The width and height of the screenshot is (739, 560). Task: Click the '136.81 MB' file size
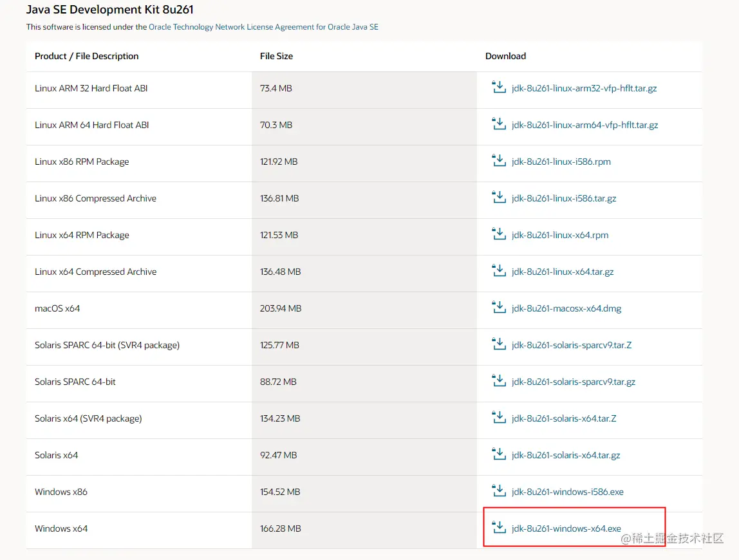pos(279,198)
